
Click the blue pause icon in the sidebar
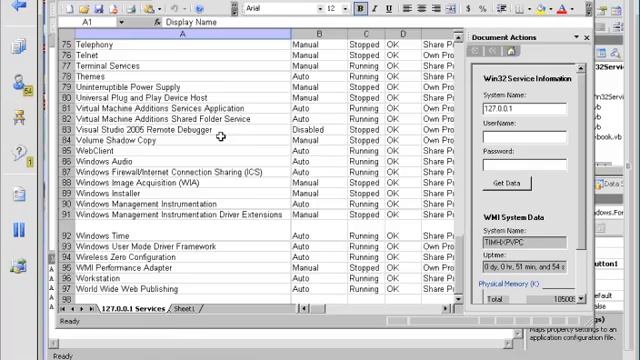pos(19,230)
